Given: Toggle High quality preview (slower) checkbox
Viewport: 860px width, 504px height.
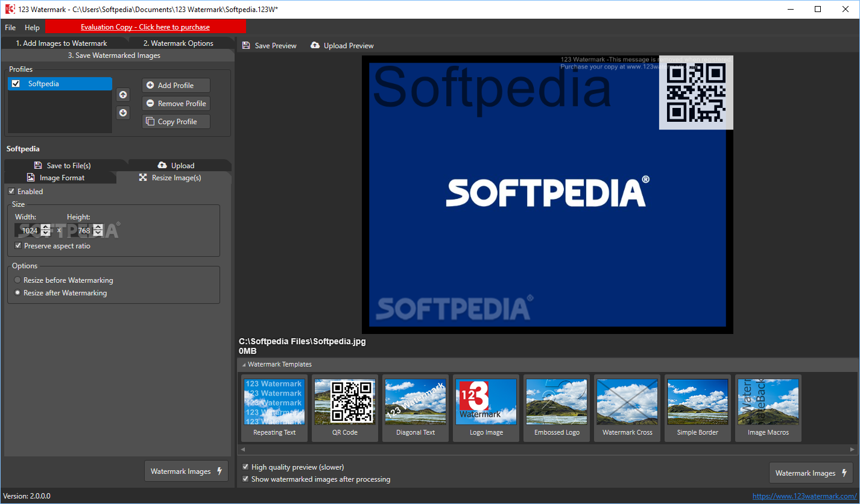Looking at the screenshot, I should point(245,467).
